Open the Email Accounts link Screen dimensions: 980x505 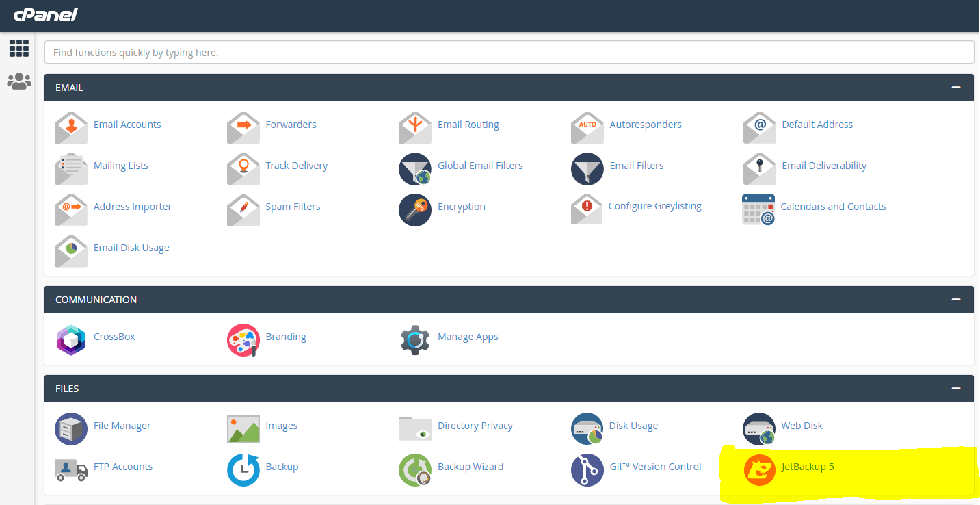pos(127,125)
